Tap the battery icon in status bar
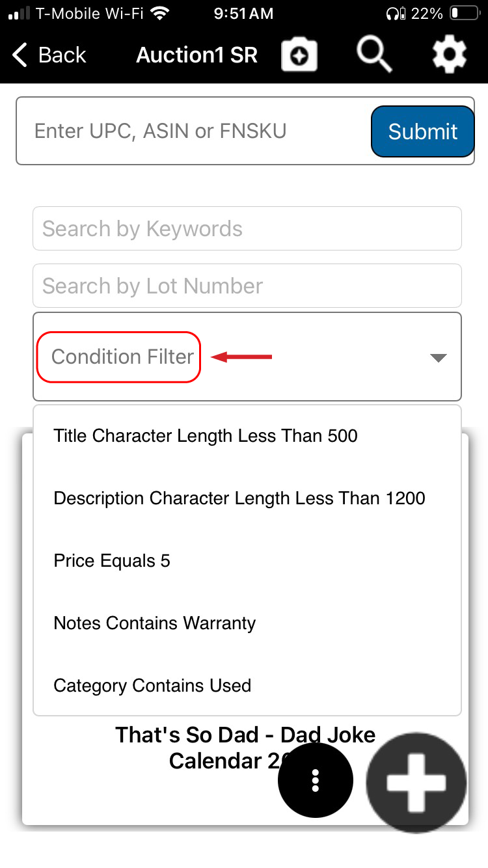488x868 pixels. tap(464, 13)
